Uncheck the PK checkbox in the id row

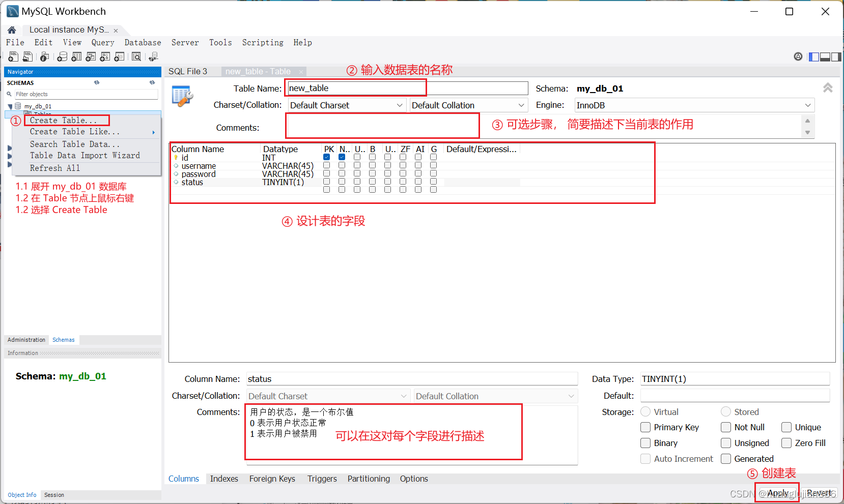(326, 157)
